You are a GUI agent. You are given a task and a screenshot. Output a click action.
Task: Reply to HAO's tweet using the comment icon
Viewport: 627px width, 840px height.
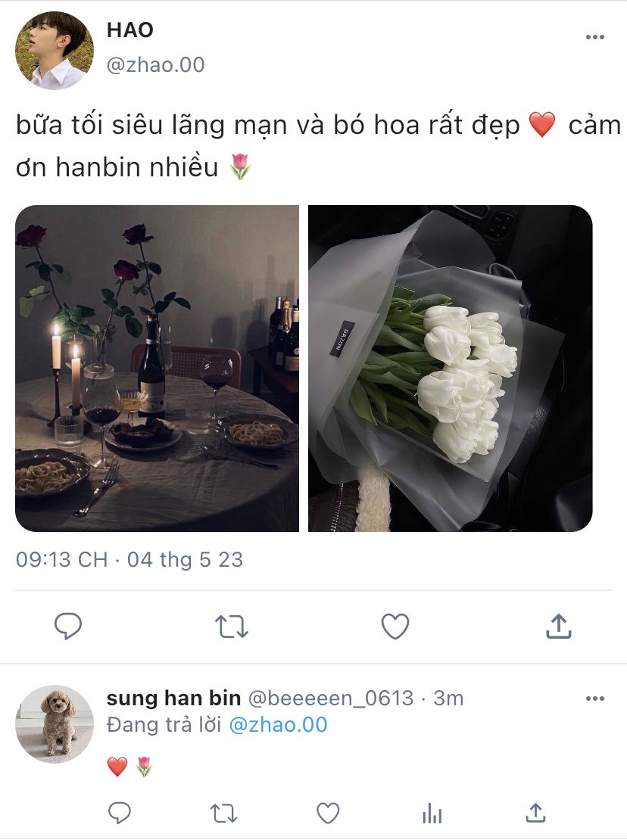click(x=68, y=626)
